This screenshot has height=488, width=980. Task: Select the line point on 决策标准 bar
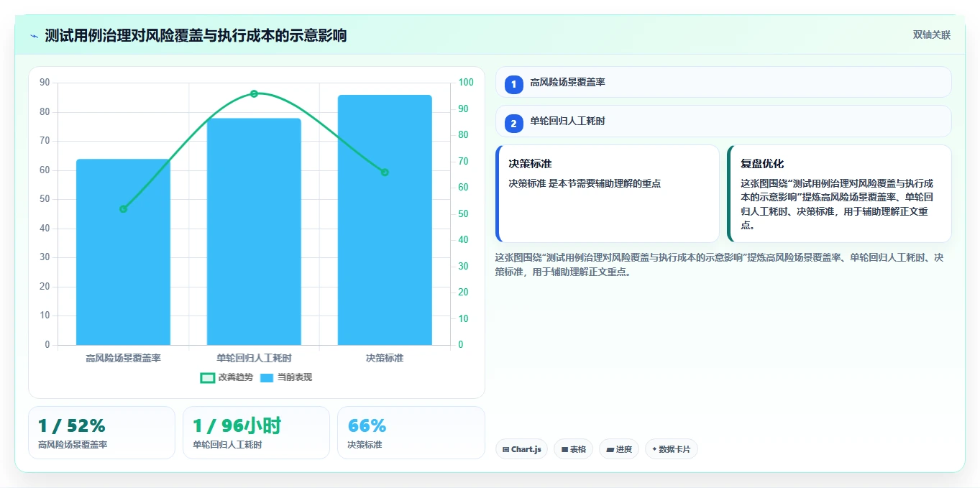(385, 172)
